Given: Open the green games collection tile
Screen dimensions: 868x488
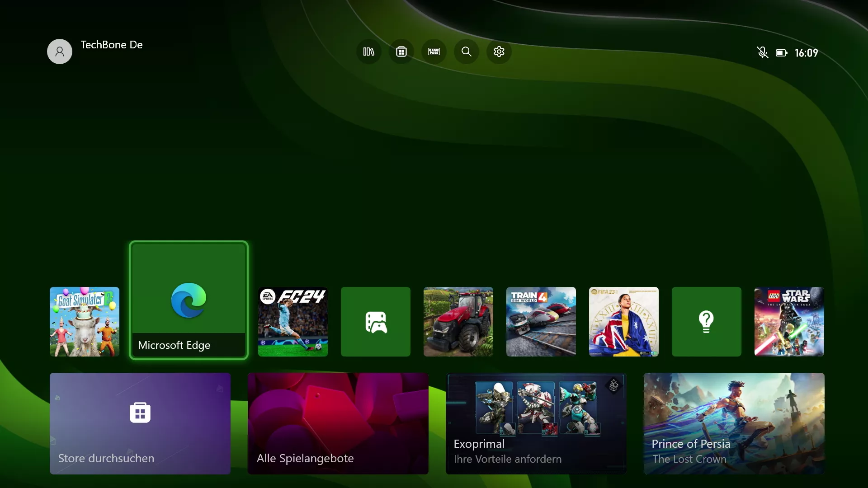Looking at the screenshot, I should tap(376, 322).
